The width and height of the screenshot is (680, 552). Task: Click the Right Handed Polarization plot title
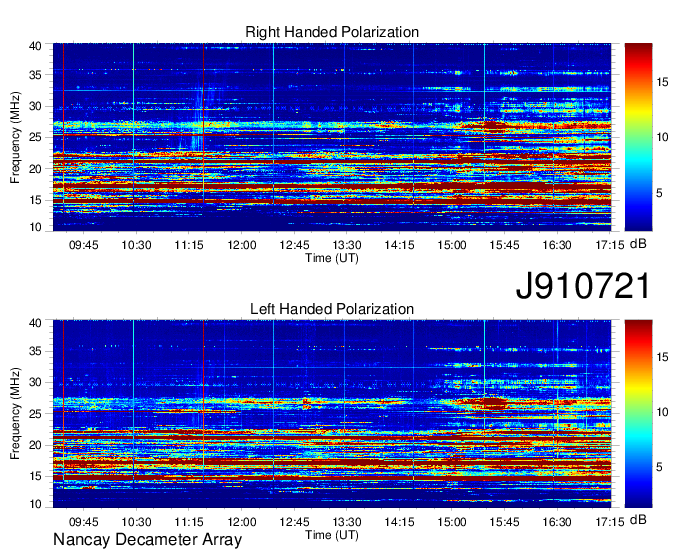point(332,32)
